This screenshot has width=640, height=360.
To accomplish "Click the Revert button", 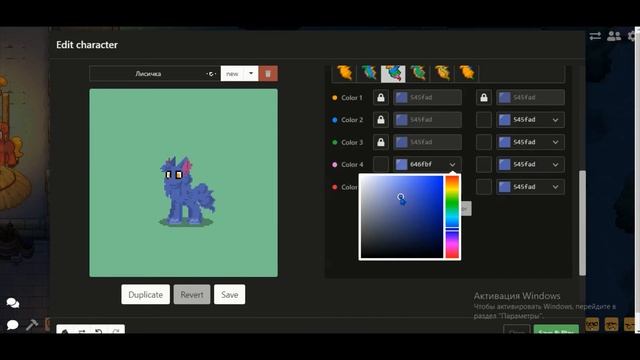I will pyautogui.click(x=192, y=294).
